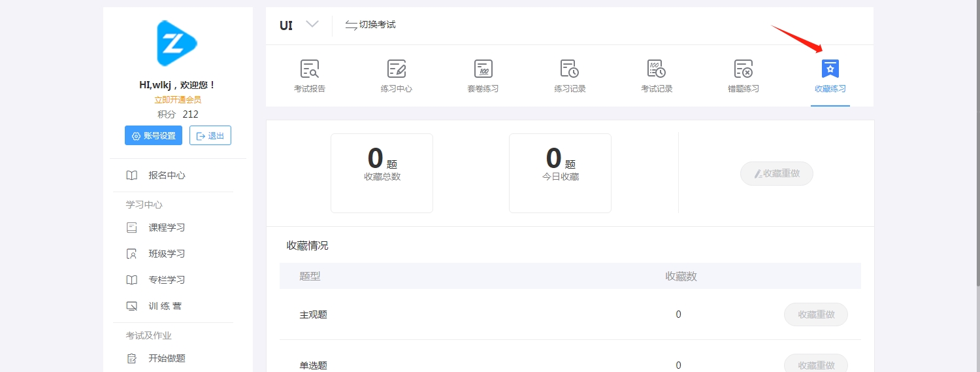Click the 题型 column header
980x372 pixels.
[x=310, y=276]
